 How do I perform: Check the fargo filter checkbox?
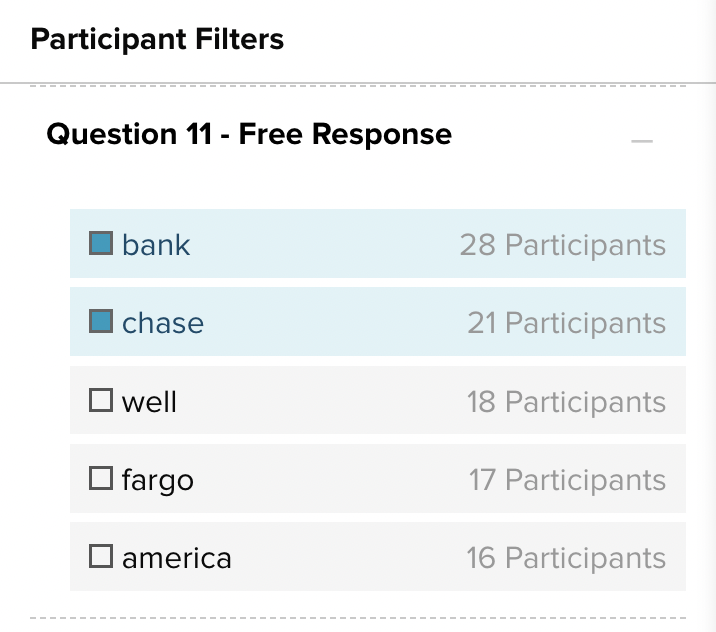point(101,478)
